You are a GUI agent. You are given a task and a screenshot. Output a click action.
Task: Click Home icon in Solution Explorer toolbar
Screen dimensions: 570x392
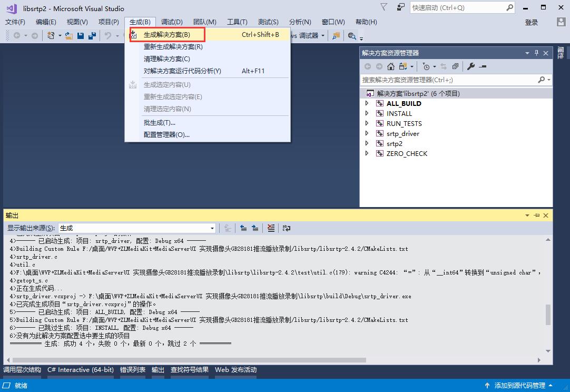tap(390, 66)
